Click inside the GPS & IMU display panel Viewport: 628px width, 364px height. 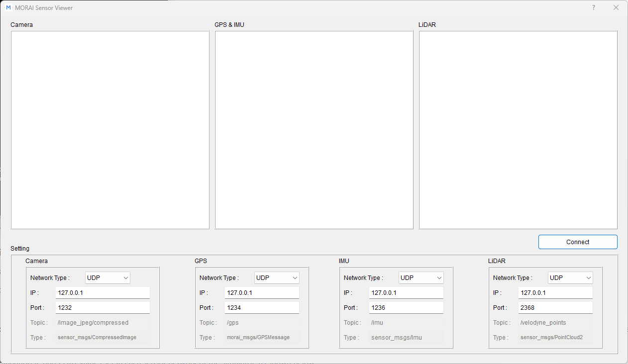(x=314, y=130)
